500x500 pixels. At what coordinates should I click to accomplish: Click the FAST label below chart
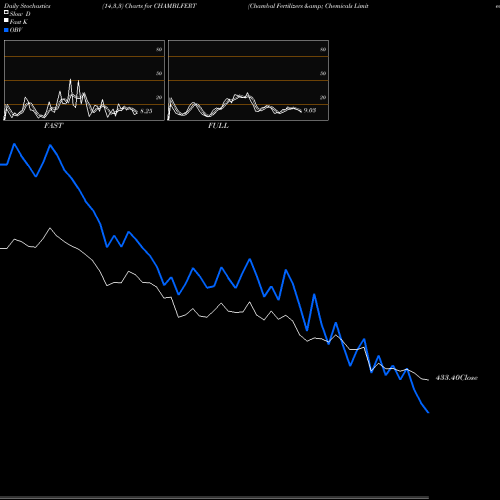click(x=53, y=126)
